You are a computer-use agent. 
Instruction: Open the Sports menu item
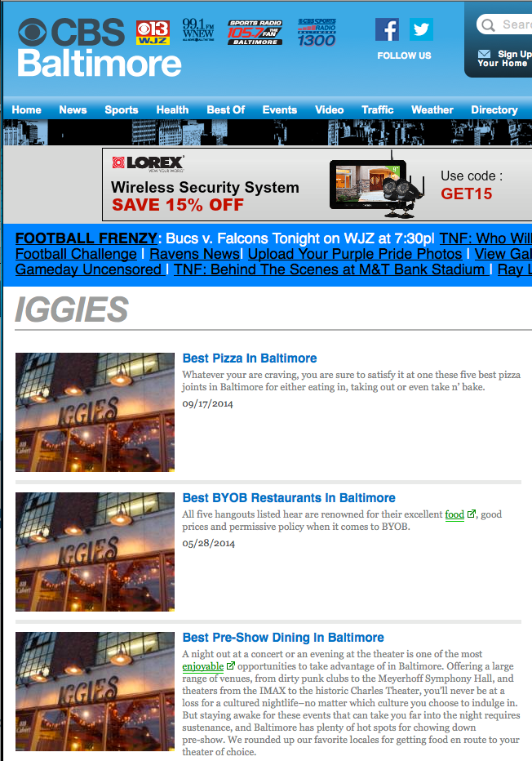(x=122, y=109)
